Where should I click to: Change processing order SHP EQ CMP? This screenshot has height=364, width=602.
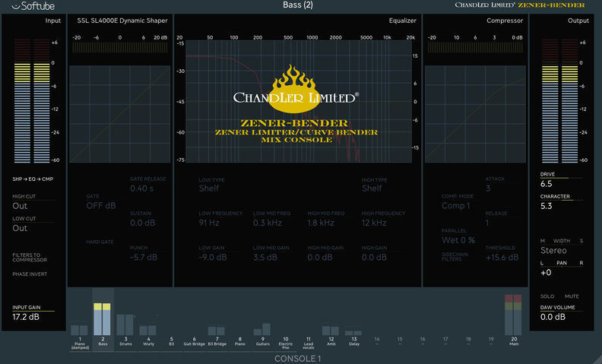point(33,179)
